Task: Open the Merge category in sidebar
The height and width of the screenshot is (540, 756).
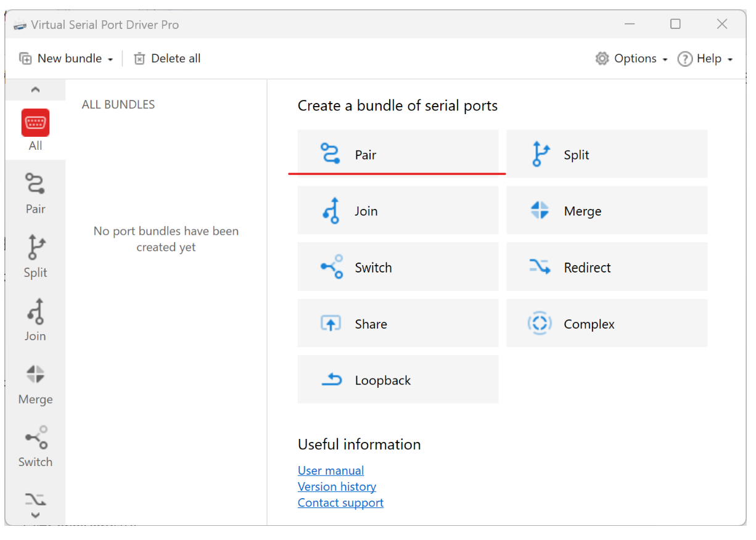Action: [35, 384]
